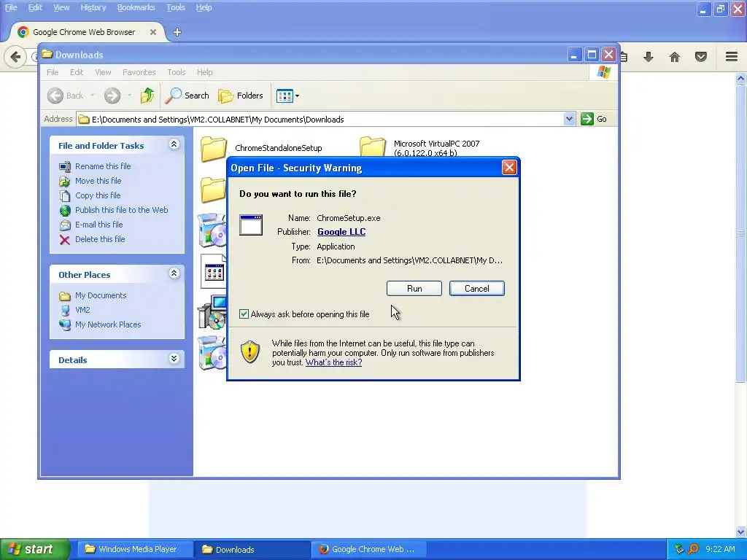Switch to Google Chrome Web taskbar item
Image resolution: width=747 pixels, height=560 pixels.
[x=368, y=549]
